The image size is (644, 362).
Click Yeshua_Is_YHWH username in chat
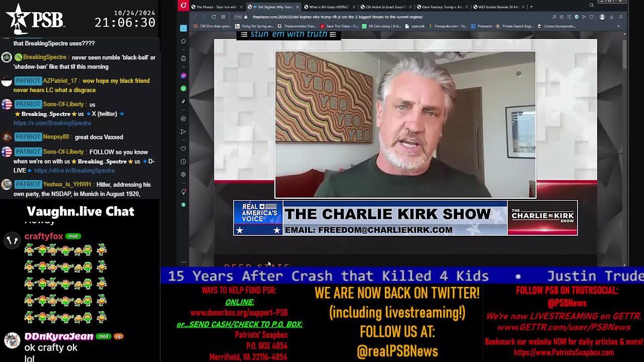[x=67, y=185]
